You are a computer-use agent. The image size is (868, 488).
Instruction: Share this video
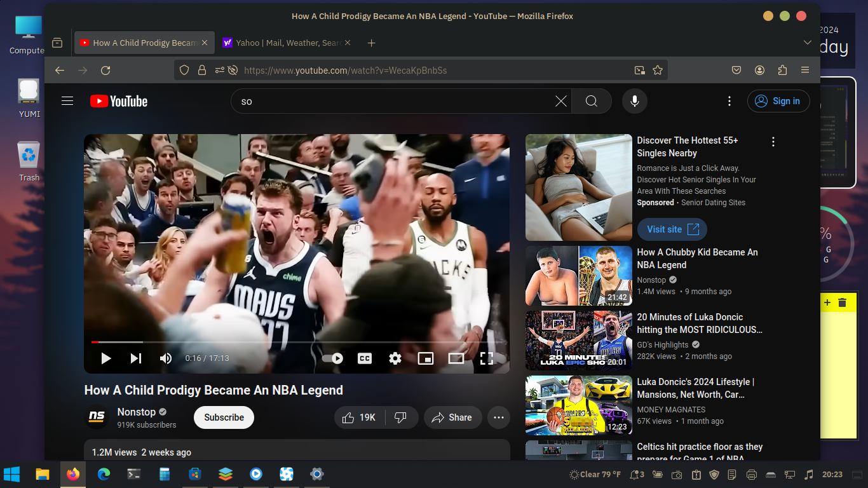coord(452,417)
